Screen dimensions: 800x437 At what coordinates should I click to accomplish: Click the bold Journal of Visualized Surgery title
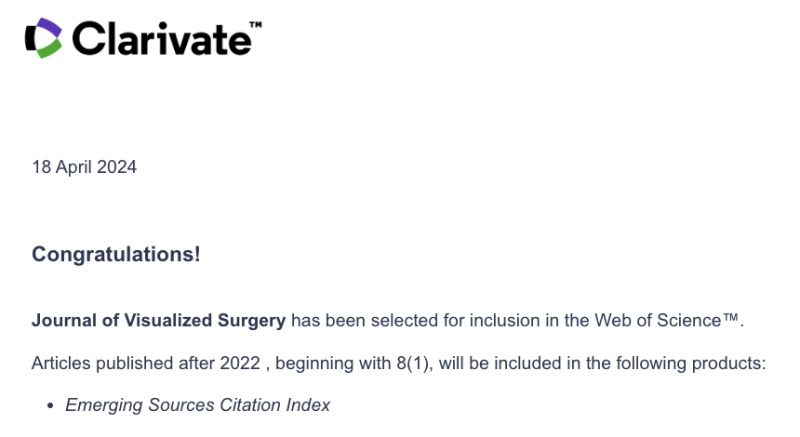159,321
